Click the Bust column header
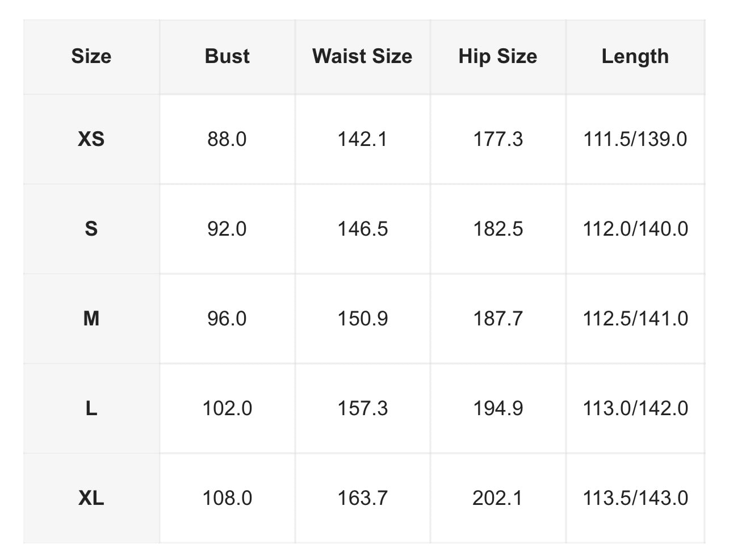 (227, 56)
